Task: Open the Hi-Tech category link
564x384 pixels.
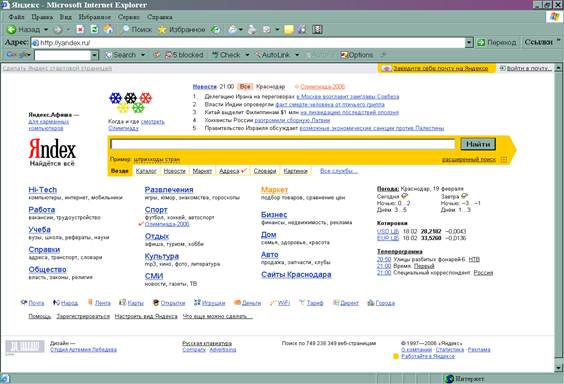Action: 42,190
